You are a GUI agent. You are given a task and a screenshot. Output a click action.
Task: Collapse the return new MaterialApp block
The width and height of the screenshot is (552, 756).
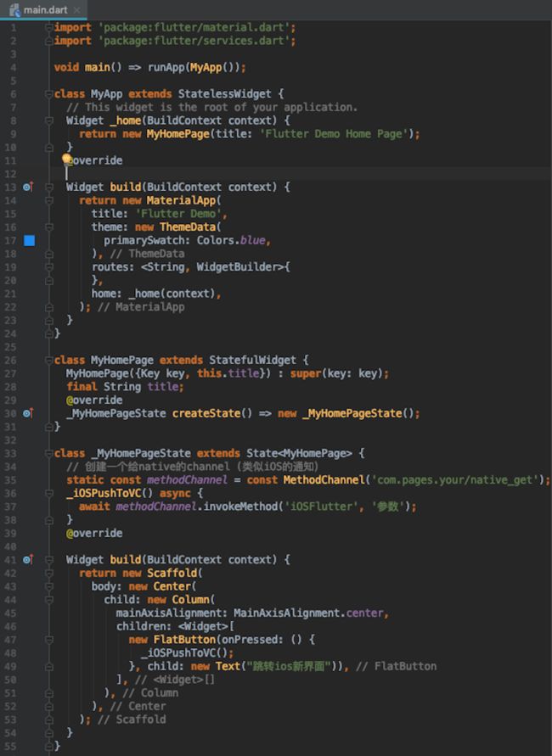tap(48, 200)
